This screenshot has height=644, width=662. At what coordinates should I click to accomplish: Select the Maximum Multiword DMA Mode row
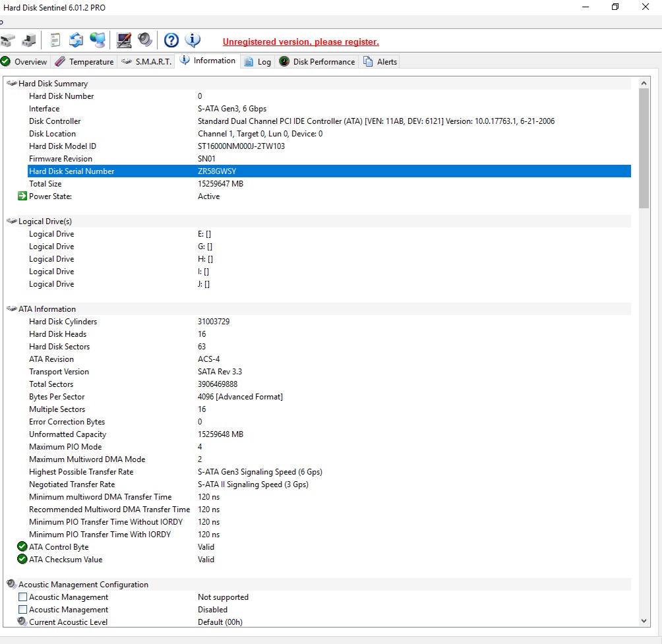329,459
